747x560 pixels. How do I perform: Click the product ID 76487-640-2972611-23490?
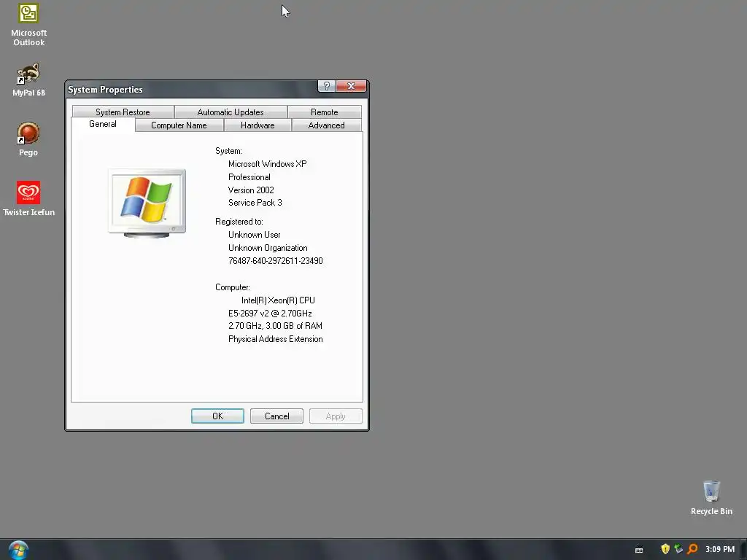coord(275,261)
